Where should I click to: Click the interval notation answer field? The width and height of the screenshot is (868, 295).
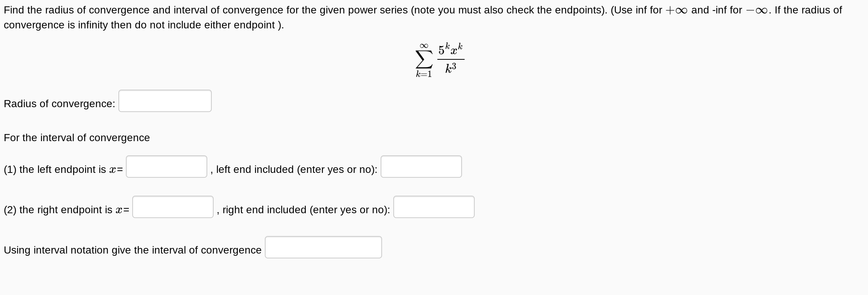tap(323, 247)
